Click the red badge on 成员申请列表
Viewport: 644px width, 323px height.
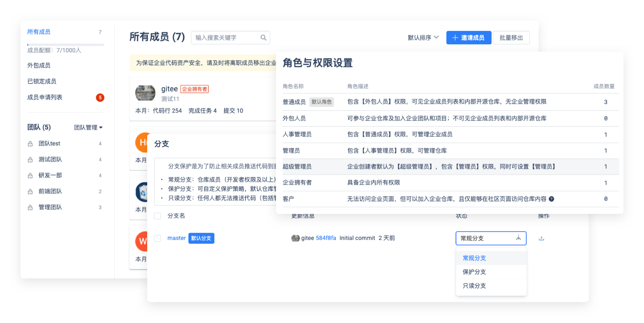coord(100,97)
